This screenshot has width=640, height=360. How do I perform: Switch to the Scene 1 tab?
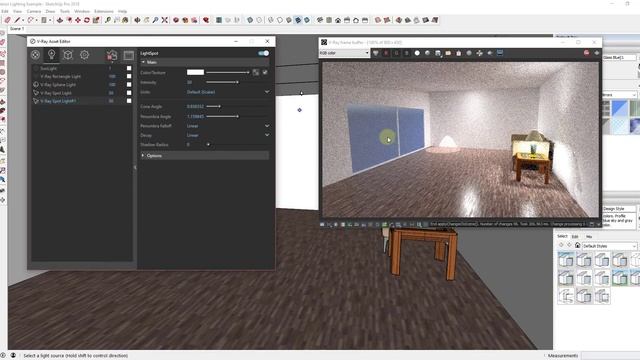(17, 29)
